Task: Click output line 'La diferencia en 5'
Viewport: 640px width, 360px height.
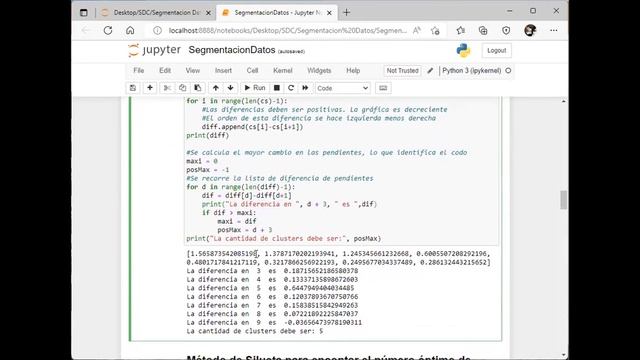Action: 270,288
